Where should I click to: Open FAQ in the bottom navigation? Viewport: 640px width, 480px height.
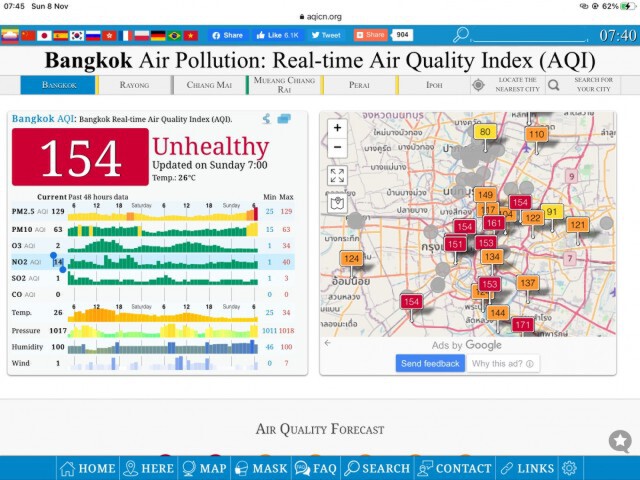[316, 468]
